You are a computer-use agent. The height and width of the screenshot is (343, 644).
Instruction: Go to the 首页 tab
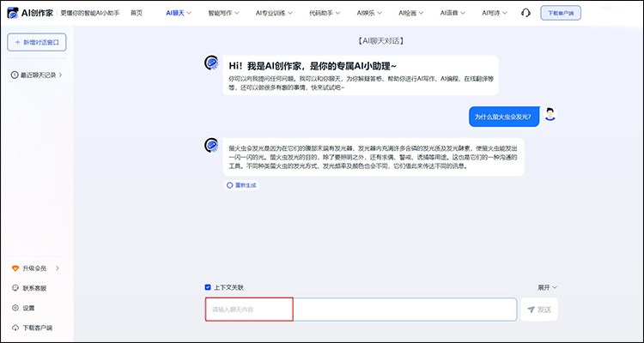pyautogui.click(x=137, y=14)
